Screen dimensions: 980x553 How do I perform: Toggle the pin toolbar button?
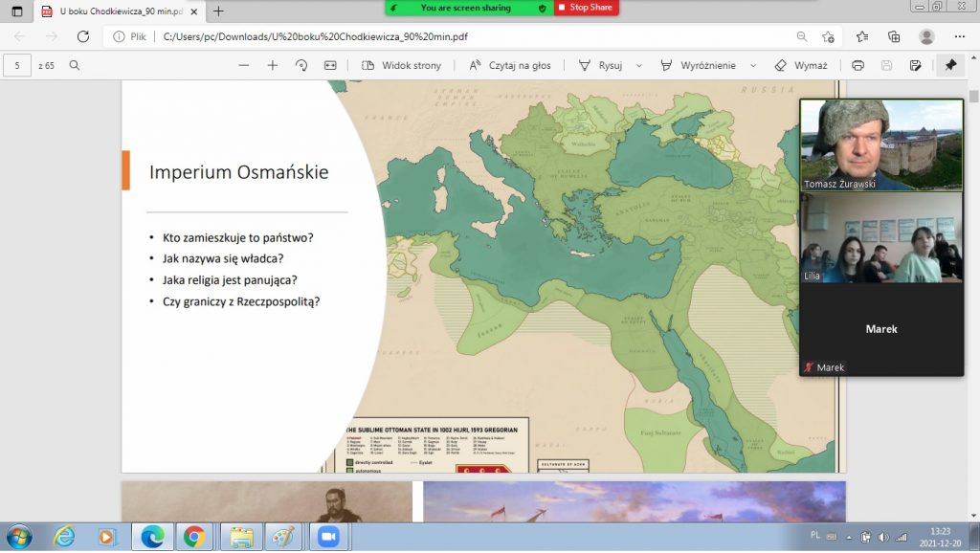coord(950,65)
